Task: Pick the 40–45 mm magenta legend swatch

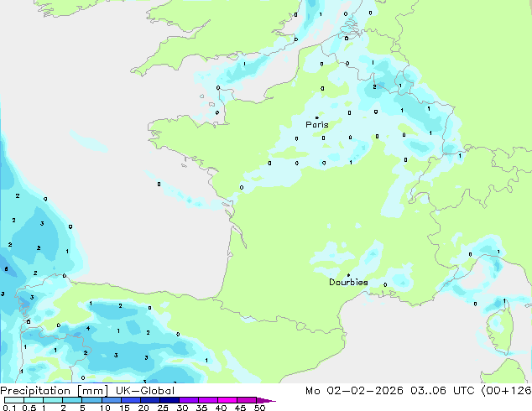Action: pyautogui.click(x=227, y=400)
